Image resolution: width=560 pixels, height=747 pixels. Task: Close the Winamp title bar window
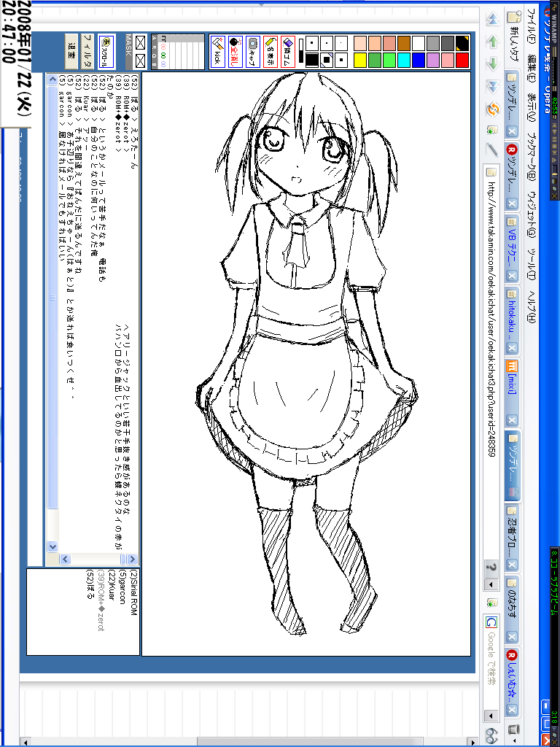[555, 196]
